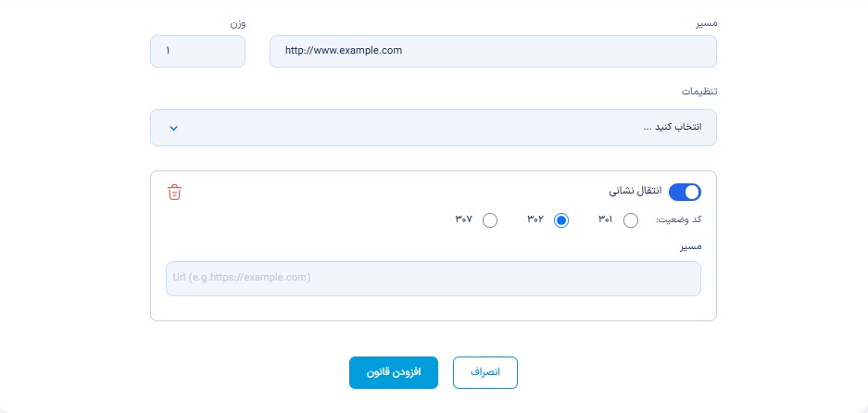Select the ۳۰۱ status code radio button
868x413 pixels.
[631, 221]
